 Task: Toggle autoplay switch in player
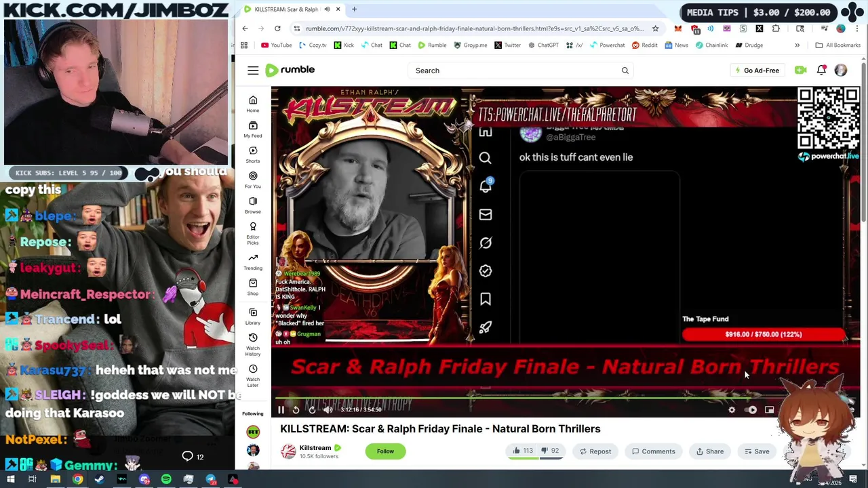(x=751, y=409)
